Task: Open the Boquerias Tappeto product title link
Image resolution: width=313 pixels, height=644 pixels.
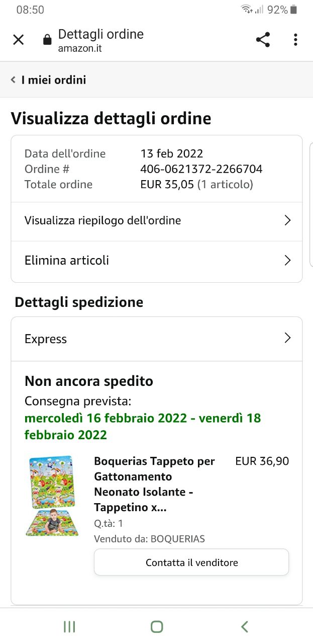Action: point(154,484)
